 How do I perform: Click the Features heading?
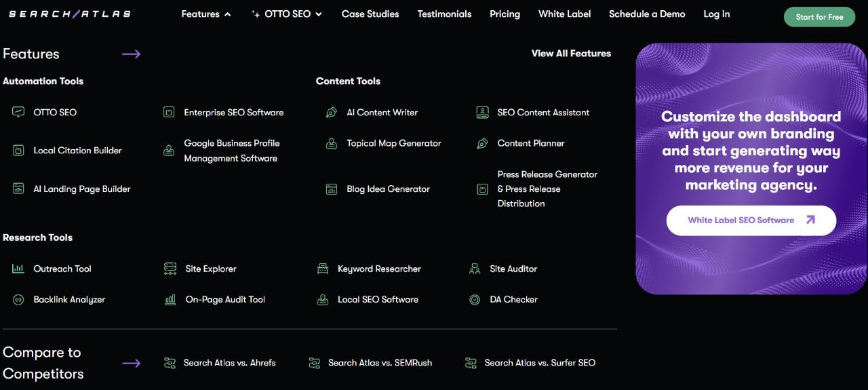point(31,54)
